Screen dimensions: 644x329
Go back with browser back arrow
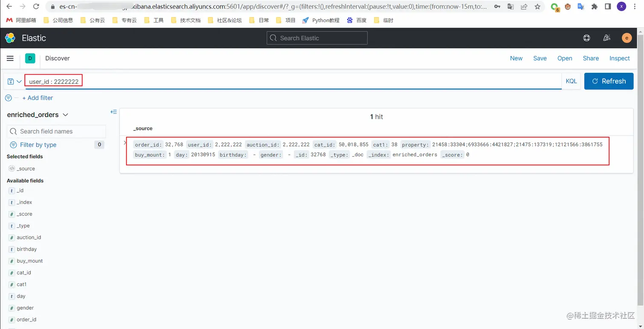click(x=10, y=6)
